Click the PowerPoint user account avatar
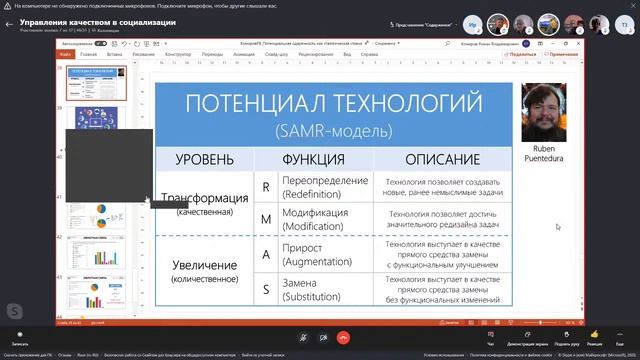This screenshot has height=360, width=640. pyautogui.click(x=526, y=43)
